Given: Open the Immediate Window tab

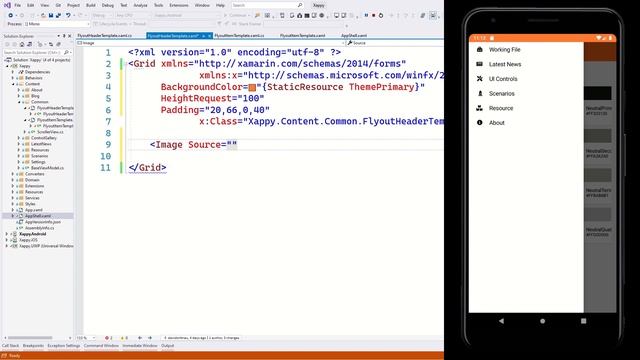Looking at the screenshot, I should 140,346.
